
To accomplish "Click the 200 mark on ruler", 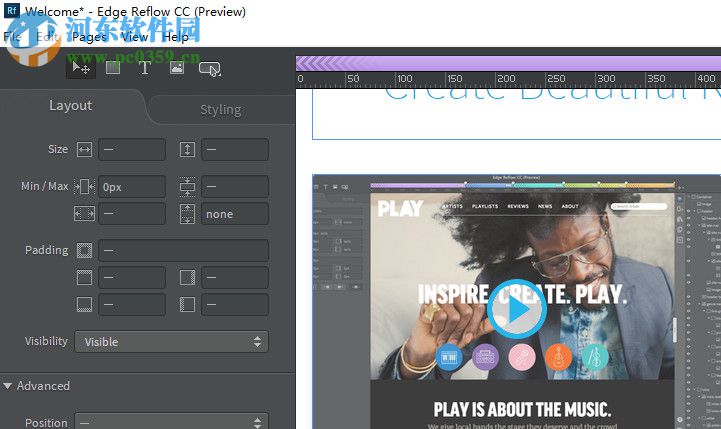I will click(506, 79).
